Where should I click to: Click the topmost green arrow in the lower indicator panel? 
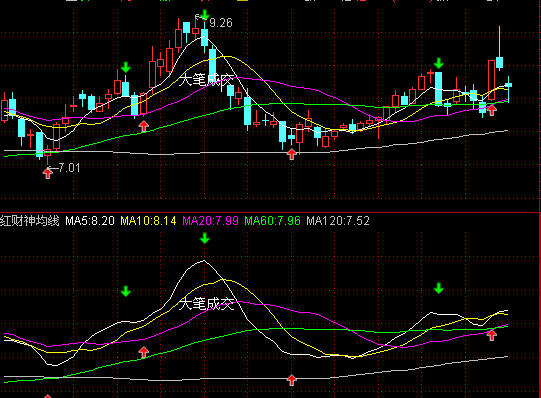205,238
